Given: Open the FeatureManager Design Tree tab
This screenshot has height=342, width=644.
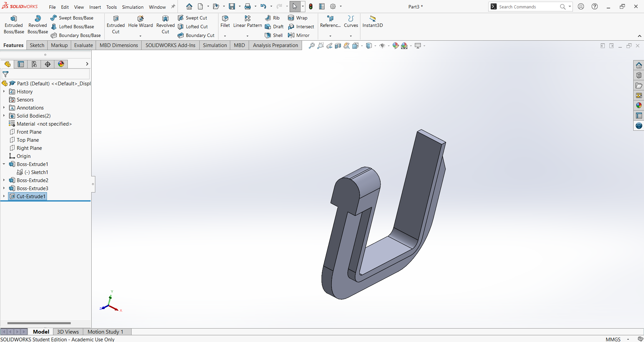Looking at the screenshot, I should click(x=7, y=64).
